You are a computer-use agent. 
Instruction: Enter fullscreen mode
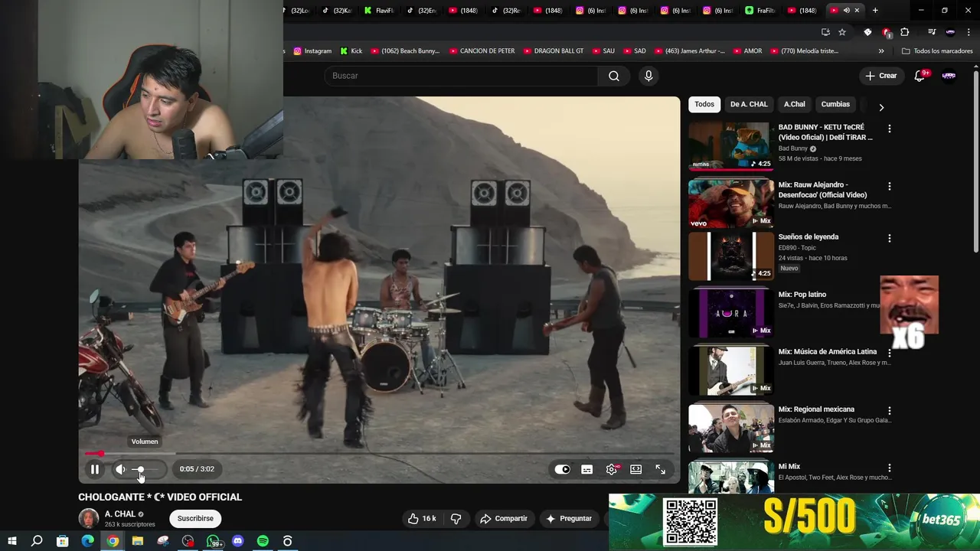[x=661, y=470]
